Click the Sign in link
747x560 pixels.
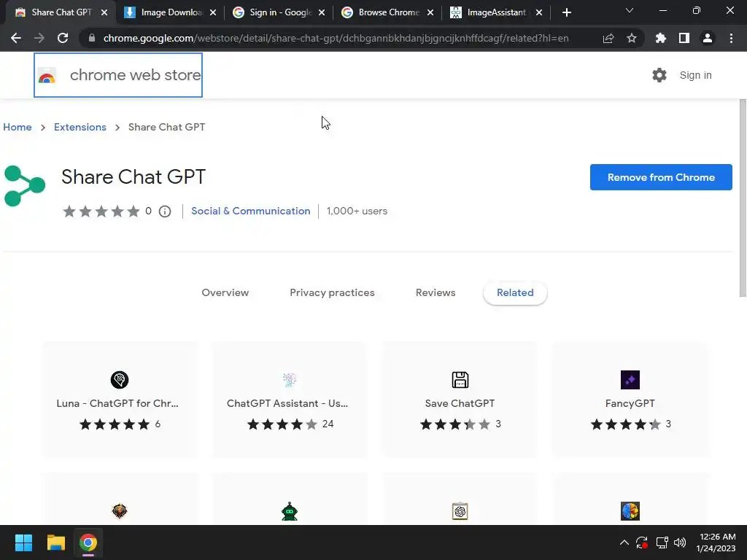coord(695,75)
